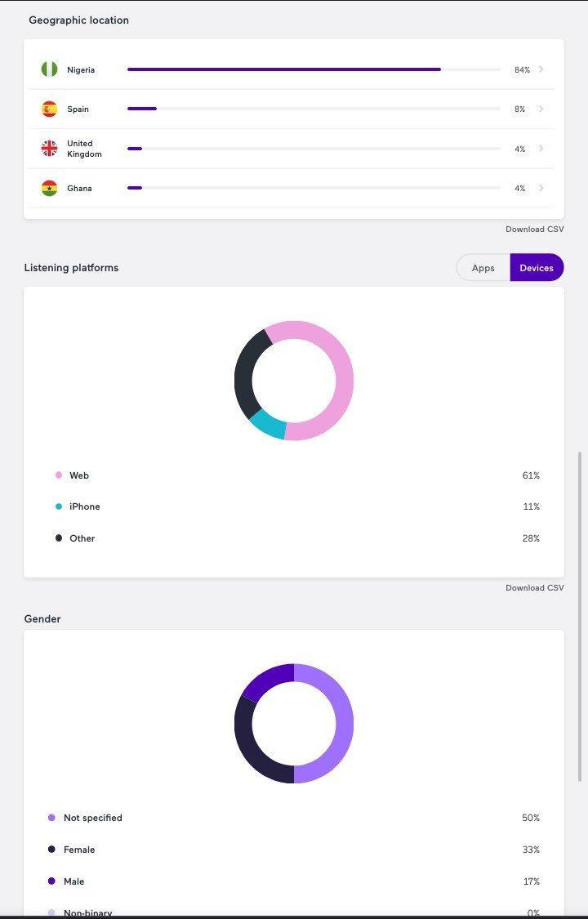Click the pink Web legend dot
Image resolution: width=588 pixels, height=919 pixels.
tap(59, 475)
